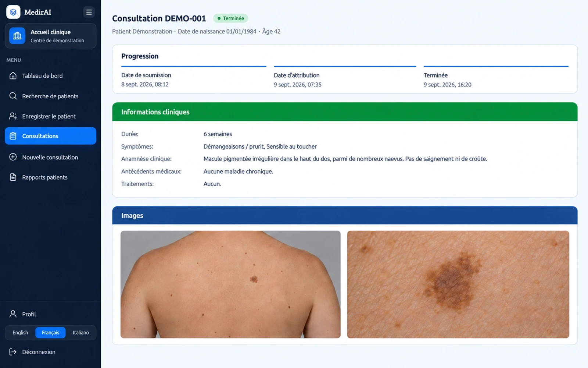Open the upper back overview photo
The image size is (588, 368).
pos(230,284)
